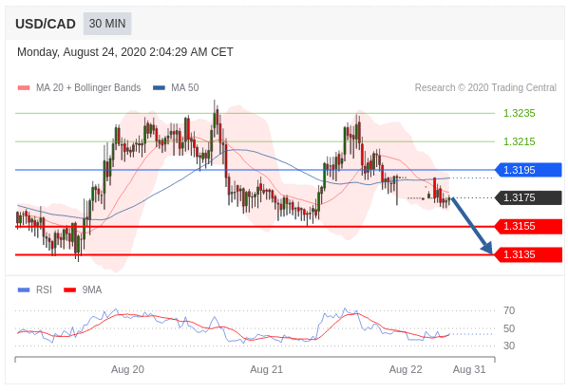Click the USD/CAD pair title
Viewport: 568px width, 392px height.
click(46, 24)
